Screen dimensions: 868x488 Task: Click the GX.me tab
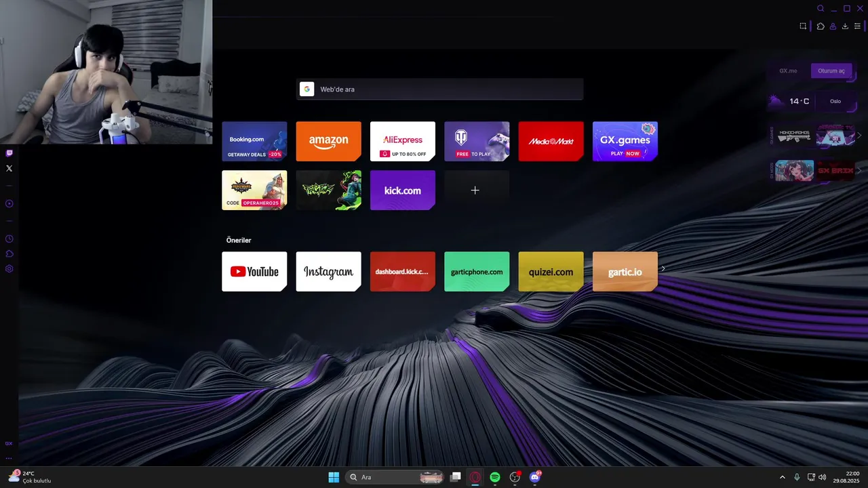pyautogui.click(x=788, y=70)
